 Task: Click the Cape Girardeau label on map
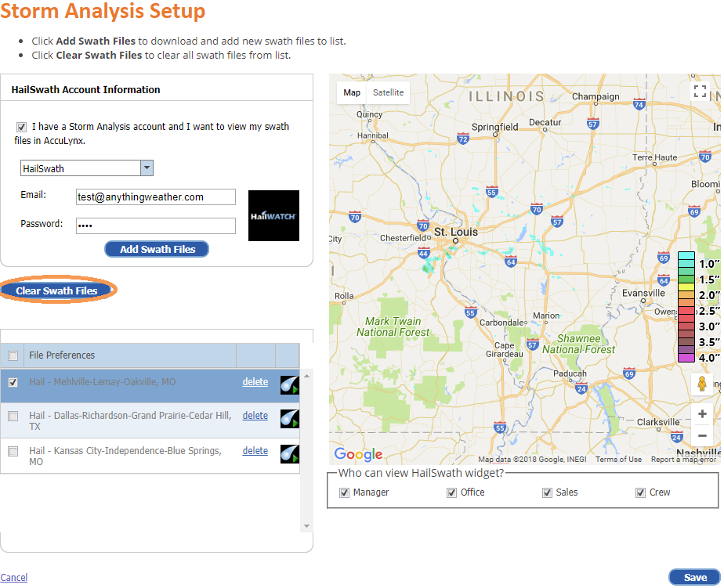tap(505, 350)
